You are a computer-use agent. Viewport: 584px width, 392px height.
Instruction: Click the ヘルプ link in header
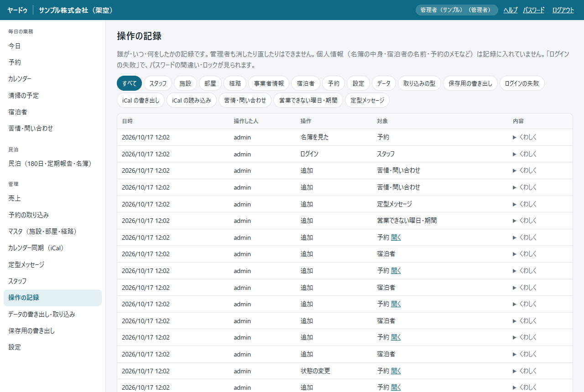pyautogui.click(x=511, y=10)
